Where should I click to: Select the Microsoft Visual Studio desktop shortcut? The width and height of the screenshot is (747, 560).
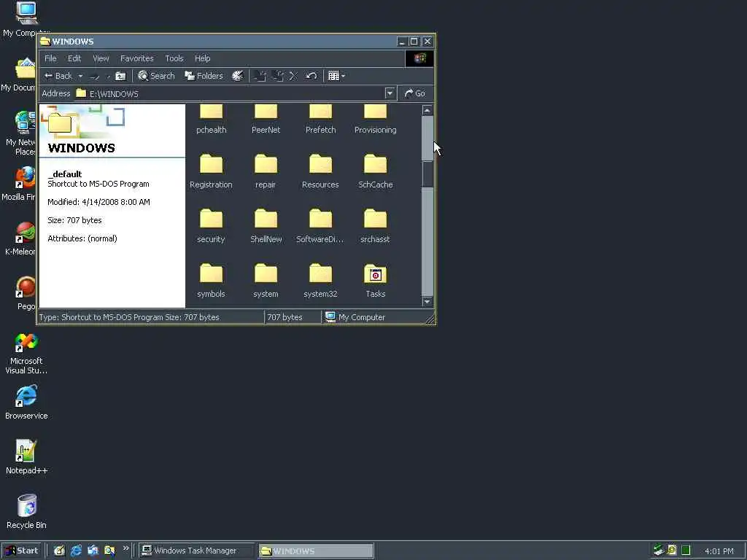pos(26,354)
